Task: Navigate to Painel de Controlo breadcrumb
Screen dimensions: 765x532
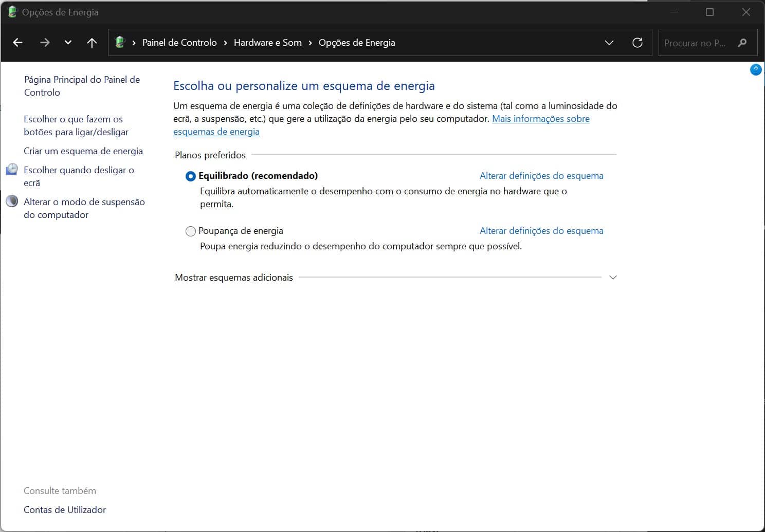Action: tap(179, 43)
